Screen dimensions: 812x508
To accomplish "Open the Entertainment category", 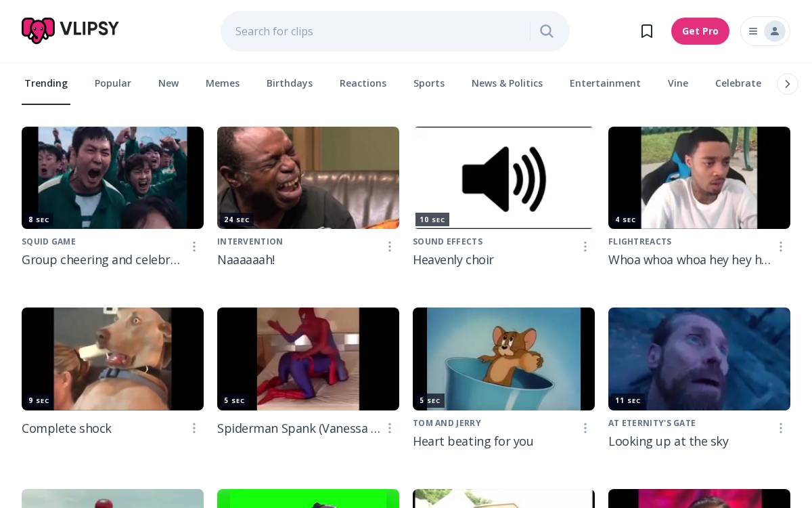I will click(x=605, y=83).
